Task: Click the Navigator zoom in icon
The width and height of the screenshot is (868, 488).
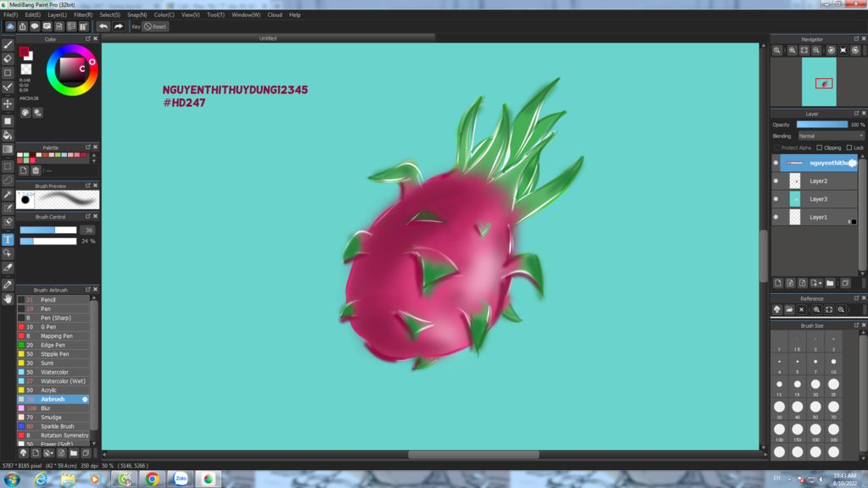Action: coord(793,50)
